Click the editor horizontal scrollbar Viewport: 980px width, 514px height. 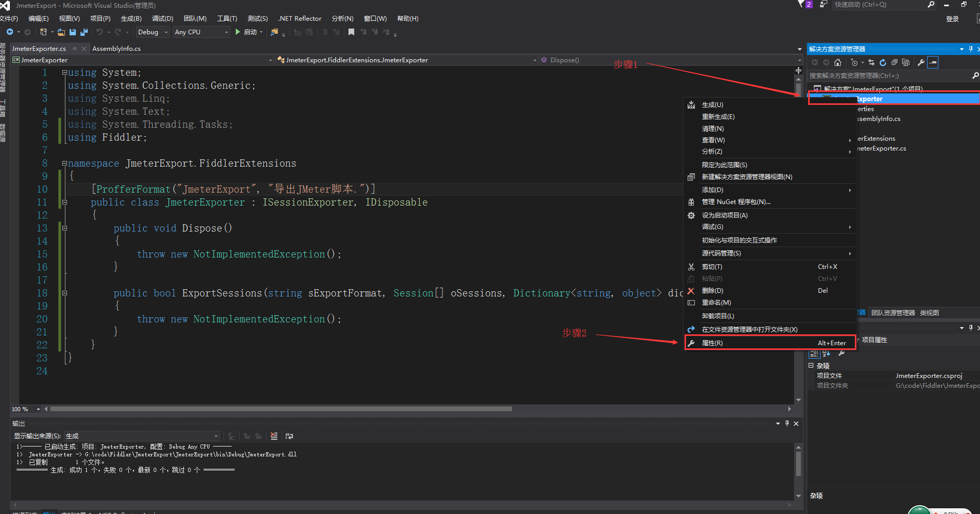tap(260, 409)
